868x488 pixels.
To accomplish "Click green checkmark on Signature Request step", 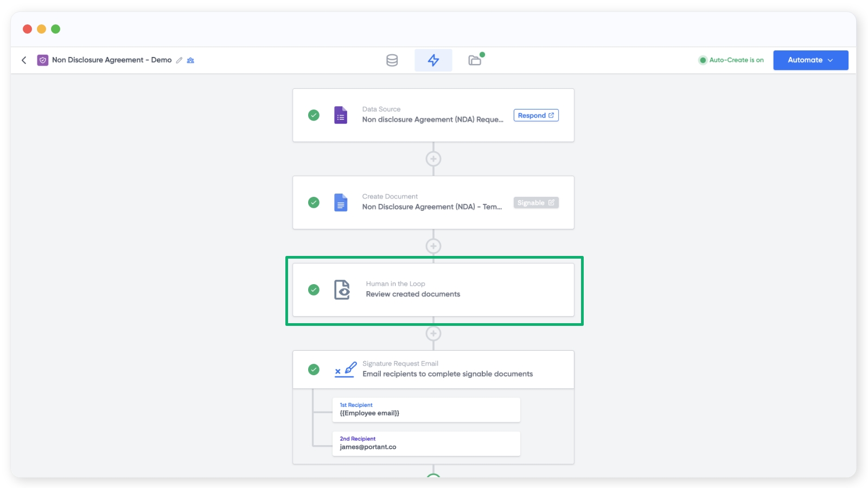I will coord(314,370).
